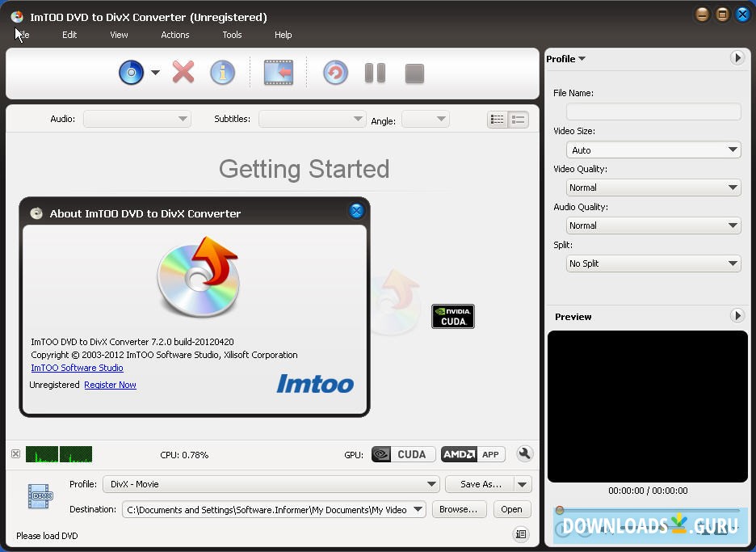Click the preview seek slider handle
Viewport: 756px width, 552px height.
coord(560,510)
